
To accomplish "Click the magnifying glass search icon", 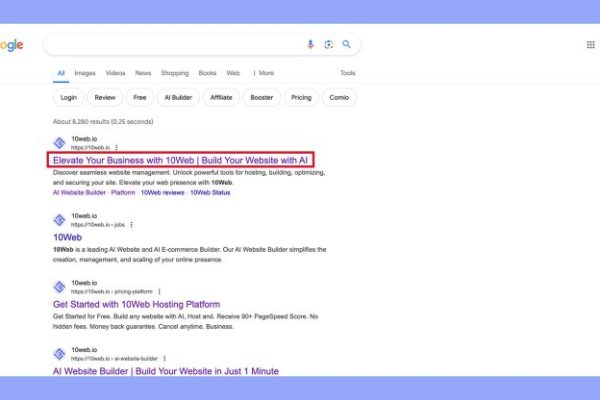I will tap(346, 44).
